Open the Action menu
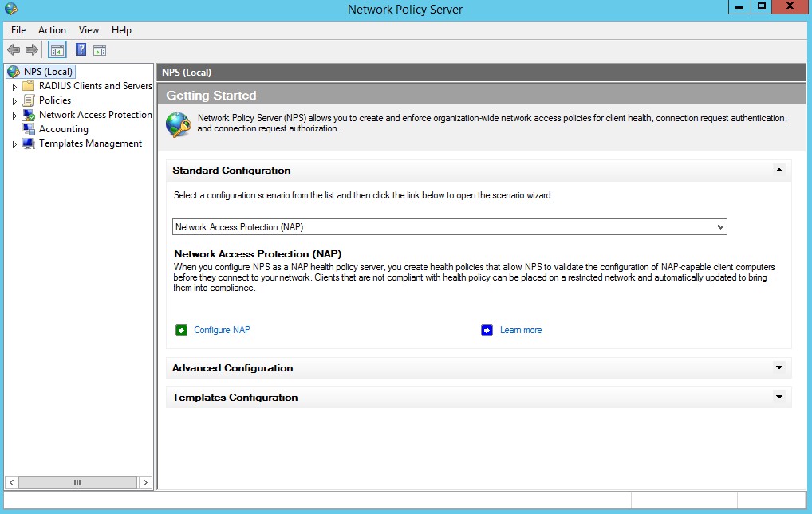Viewport: 812px width, 514px height. tap(52, 30)
